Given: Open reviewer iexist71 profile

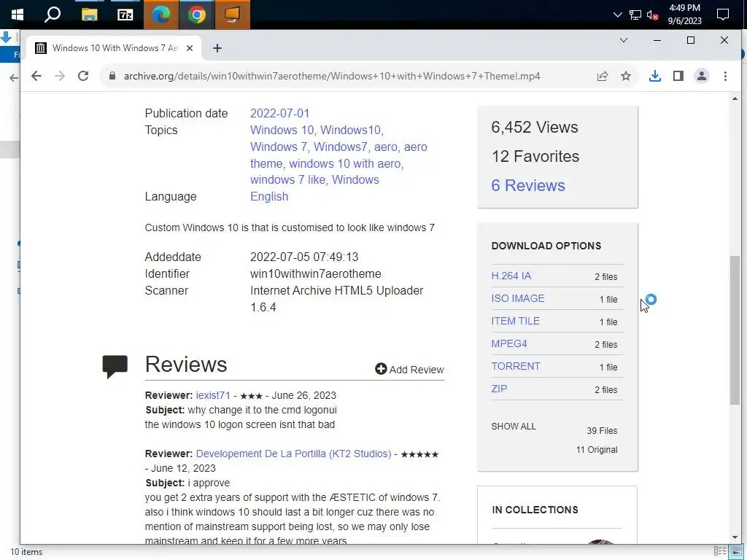Looking at the screenshot, I should coord(213,396).
